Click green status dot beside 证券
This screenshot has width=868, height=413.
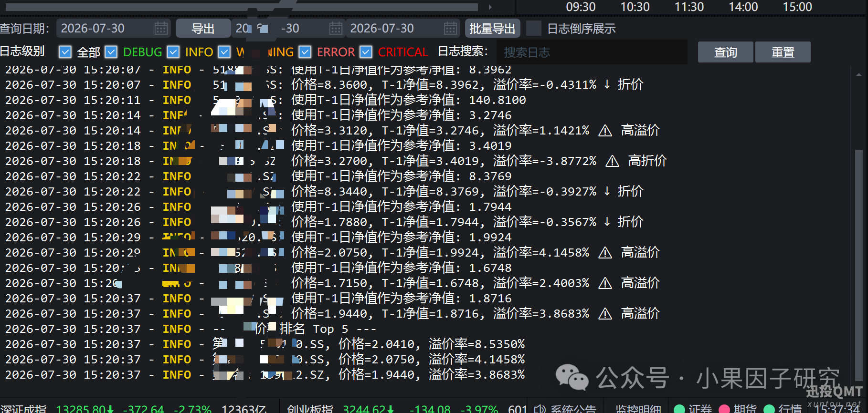pyautogui.click(x=679, y=409)
